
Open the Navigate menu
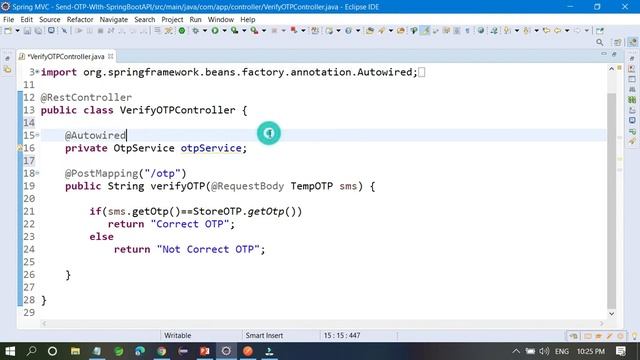(113, 20)
